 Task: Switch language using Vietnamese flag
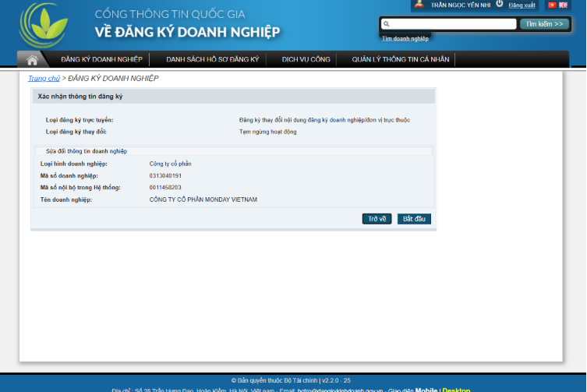tap(552, 5)
